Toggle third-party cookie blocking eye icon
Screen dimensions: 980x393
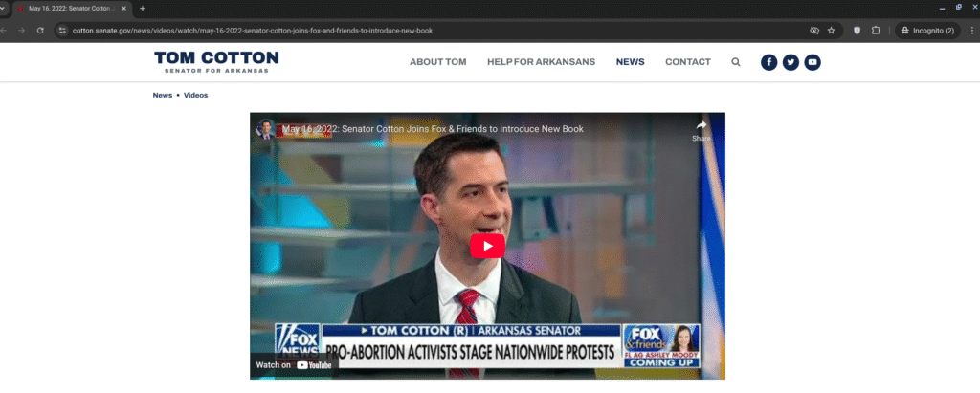tap(813, 31)
